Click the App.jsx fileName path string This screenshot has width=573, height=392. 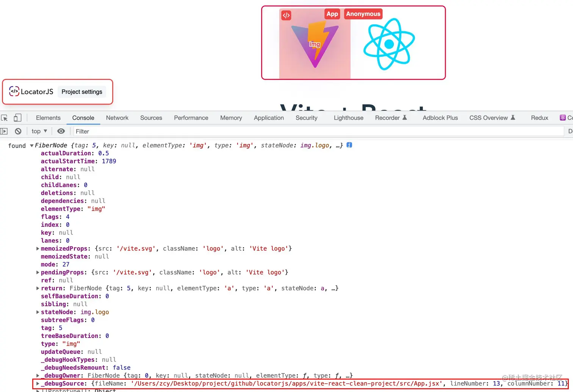pos(286,384)
